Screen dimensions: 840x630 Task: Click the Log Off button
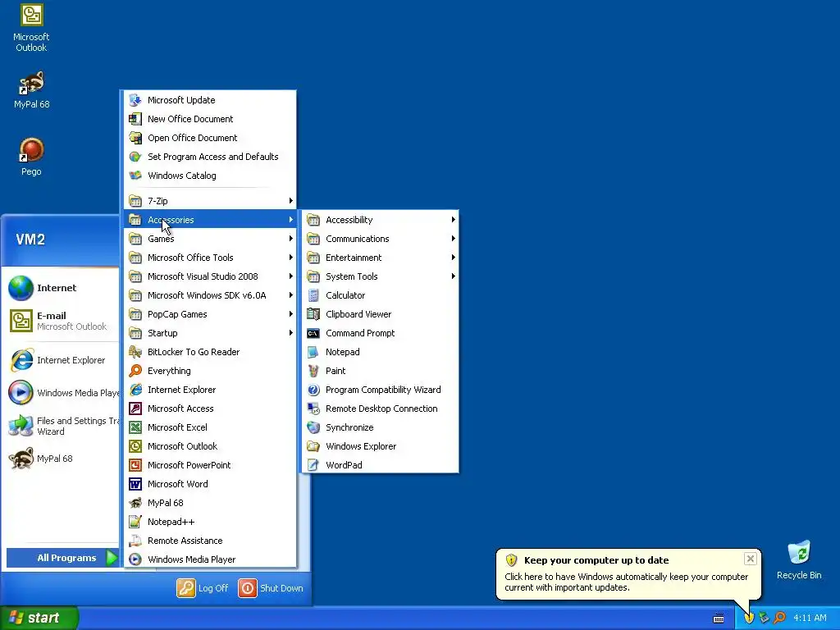[203, 588]
